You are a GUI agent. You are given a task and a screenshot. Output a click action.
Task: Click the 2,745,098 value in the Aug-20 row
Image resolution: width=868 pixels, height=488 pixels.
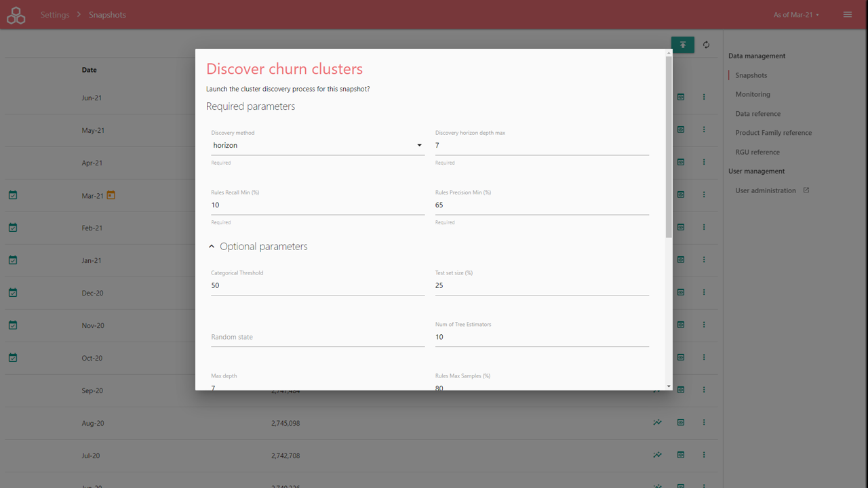[x=285, y=423]
